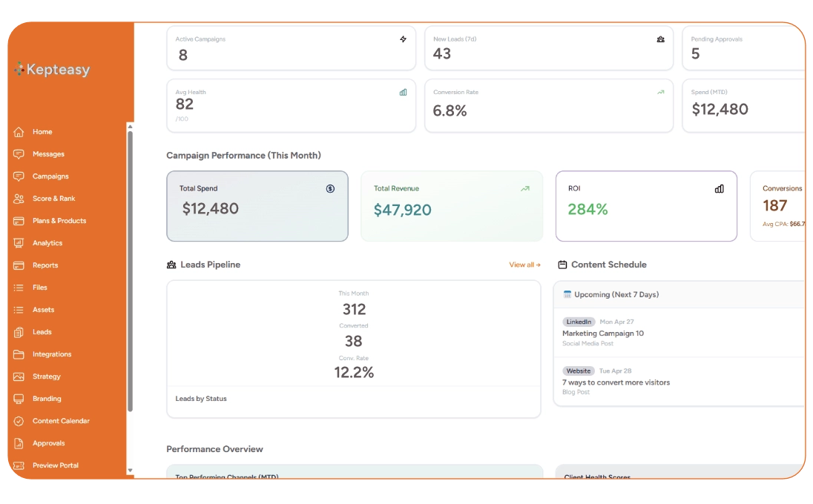Click the Home house icon
This screenshot has height=504, width=813.
(x=19, y=132)
